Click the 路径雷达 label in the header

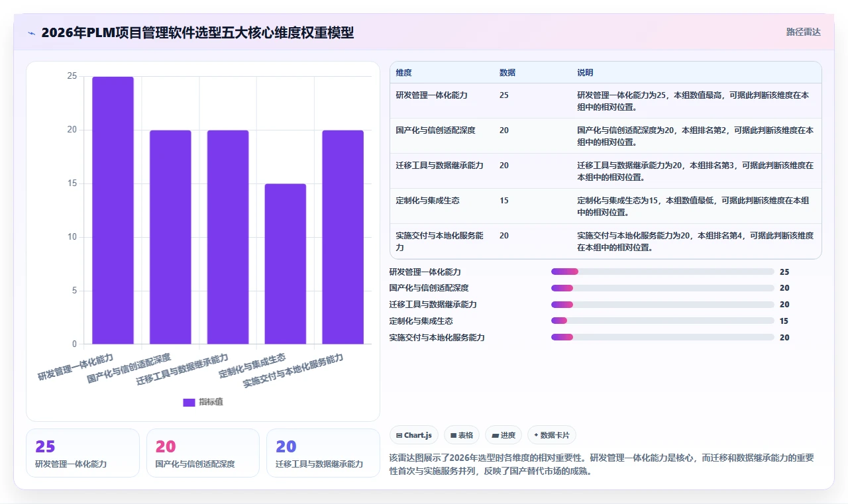[x=803, y=32]
